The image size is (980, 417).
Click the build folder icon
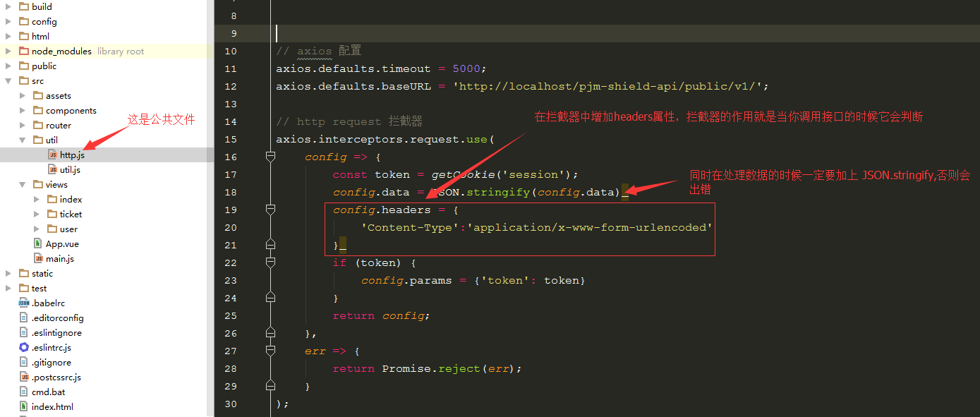pyautogui.click(x=23, y=6)
